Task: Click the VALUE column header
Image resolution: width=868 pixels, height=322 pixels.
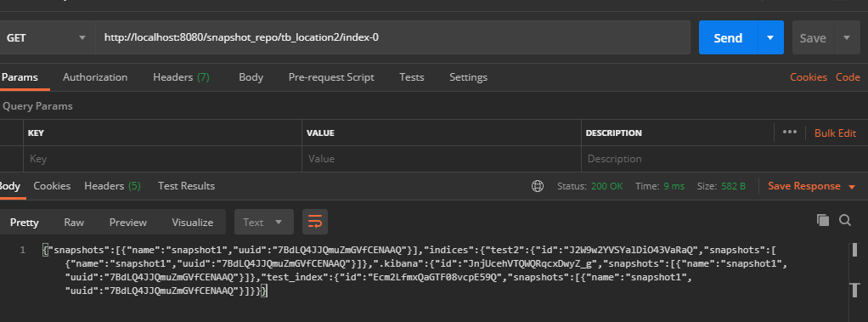Action: coord(321,133)
